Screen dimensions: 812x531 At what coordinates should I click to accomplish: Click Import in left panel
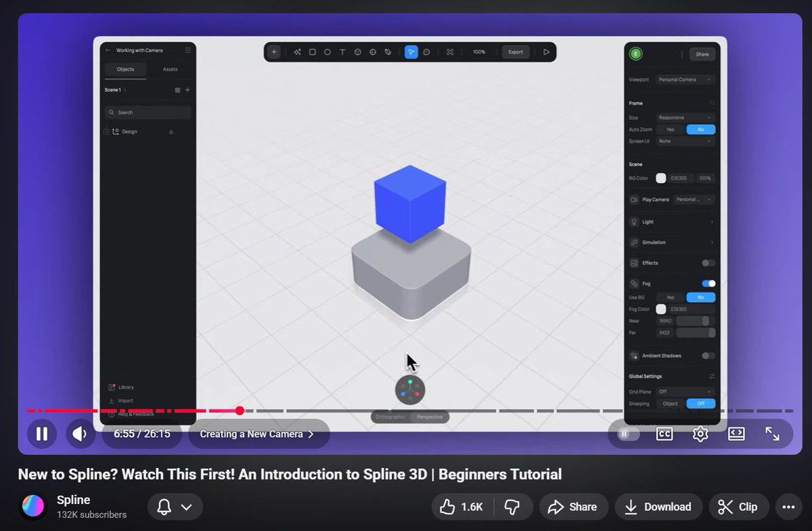pyautogui.click(x=120, y=400)
